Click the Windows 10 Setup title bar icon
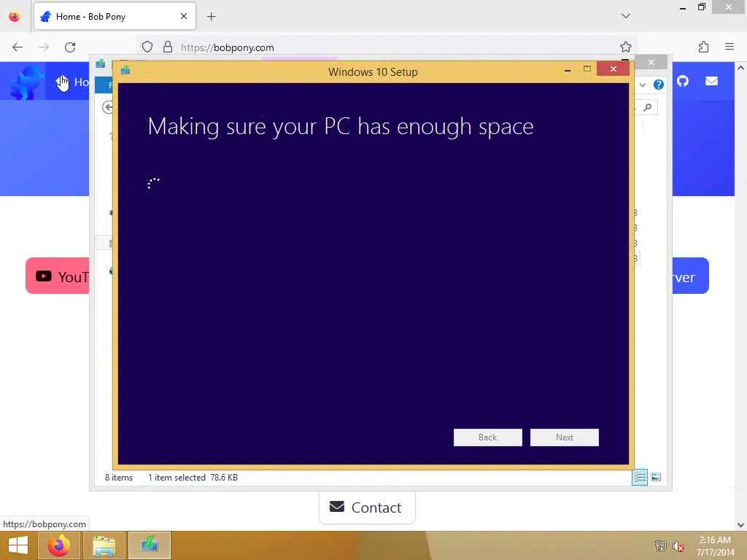Screen dimensions: 747x560 pos(125,71)
